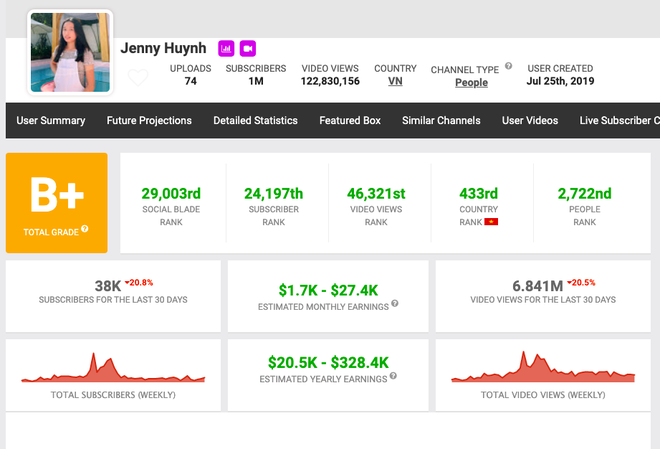Click the 2,722nd people rank value
The image size is (660, 449).
tap(585, 194)
